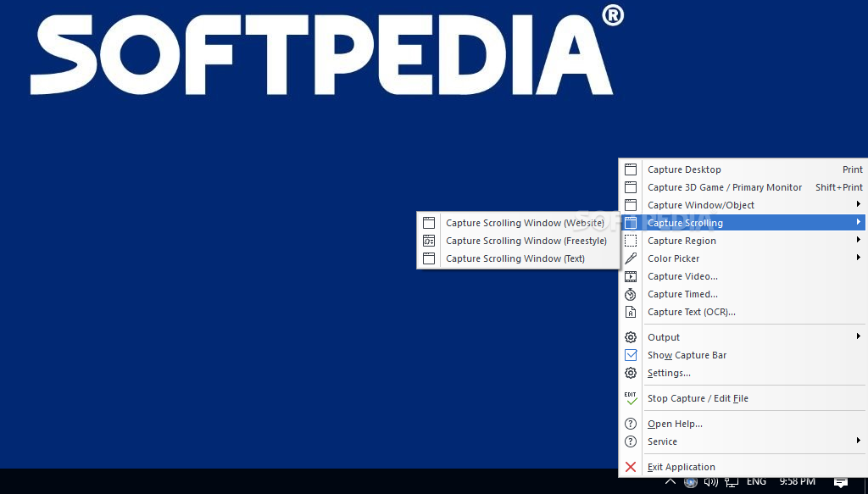The height and width of the screenshot is (494, 868).
Task: Choose Capture Desktop from the menu
Action: (743, 169)
